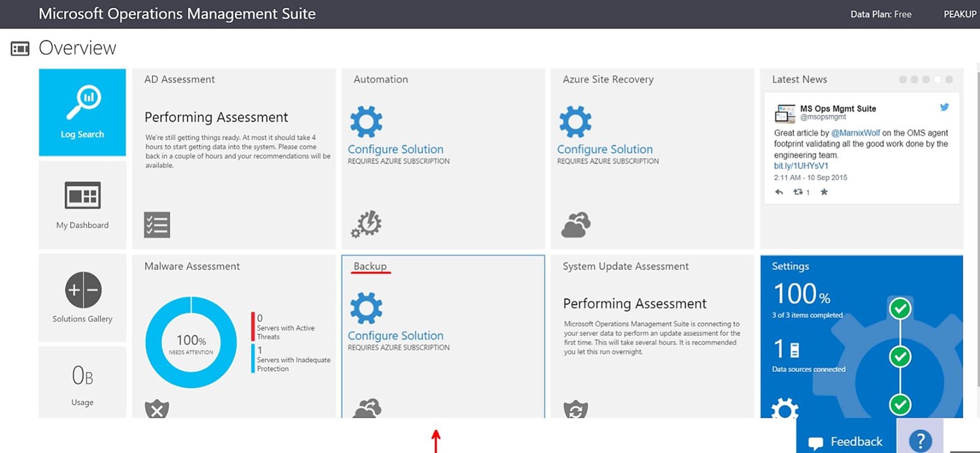Image resolution: width=980 pixels, height=453 pixels.
Task: Click the @MarnixWolf mention link
Action: 855,133
